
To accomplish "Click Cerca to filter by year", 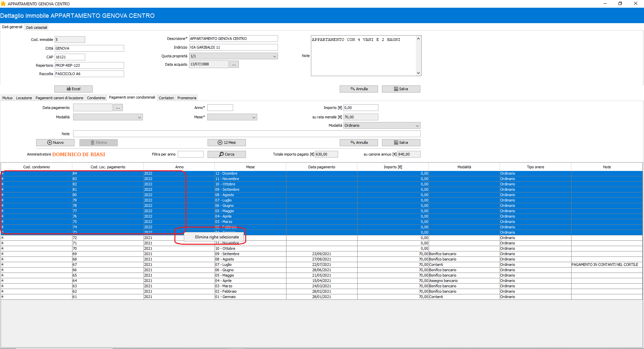I will point(227,154).
